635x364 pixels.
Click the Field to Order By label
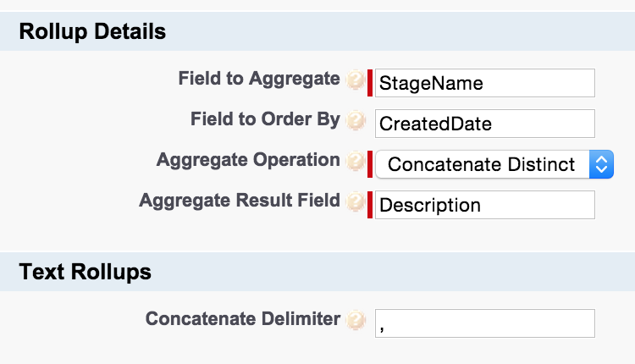tap(265, 119)
